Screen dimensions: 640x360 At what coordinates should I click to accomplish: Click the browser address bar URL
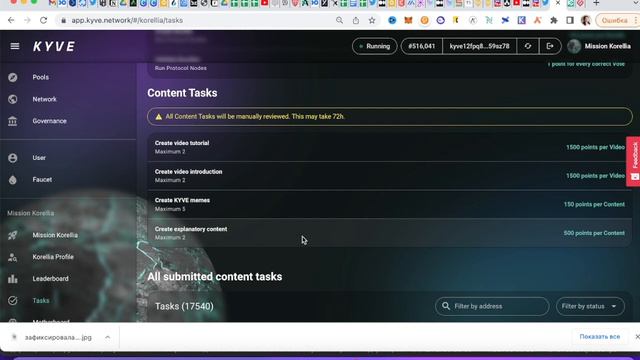tap(127, 20)
